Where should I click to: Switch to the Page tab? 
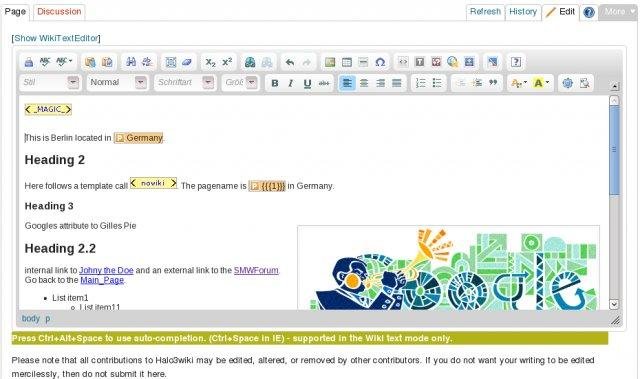(15, 11)
